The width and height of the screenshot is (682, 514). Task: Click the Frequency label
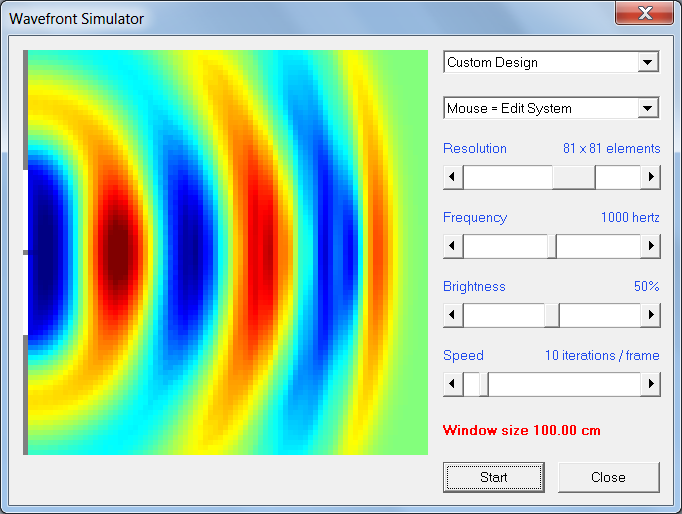click(475, 217)
